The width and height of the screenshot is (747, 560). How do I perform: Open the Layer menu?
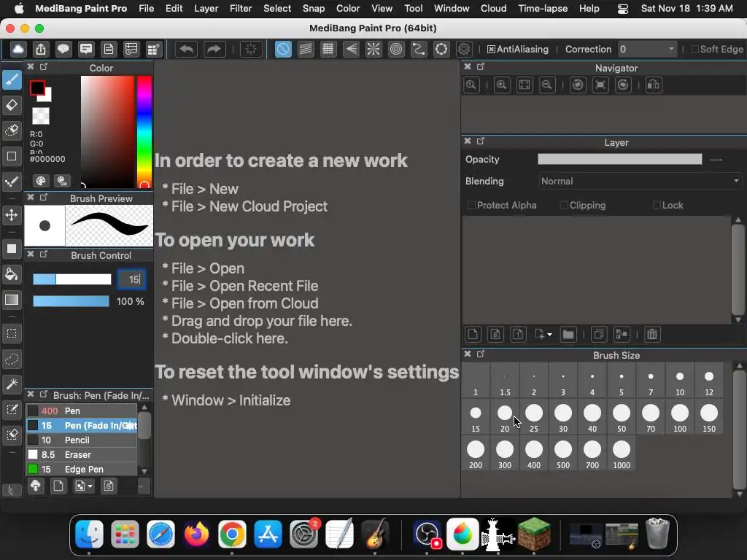206,9
